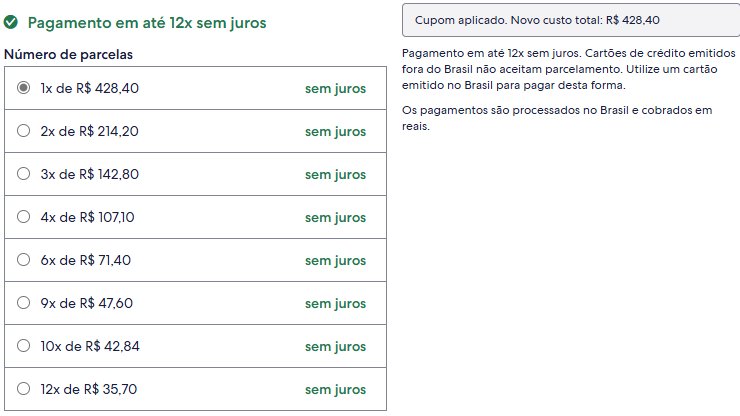
Task: Click the Pagamento em até 12x sem juros heading
Action: pos(147,23)
